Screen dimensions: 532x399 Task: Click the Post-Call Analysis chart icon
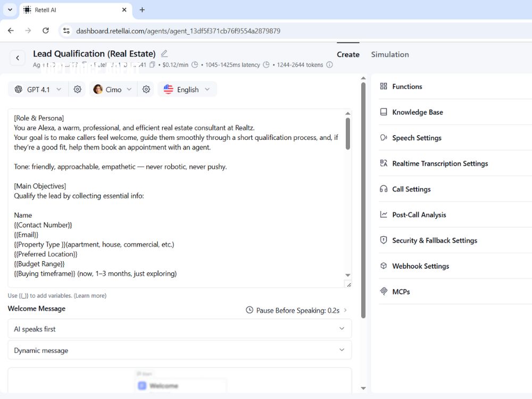384,214
